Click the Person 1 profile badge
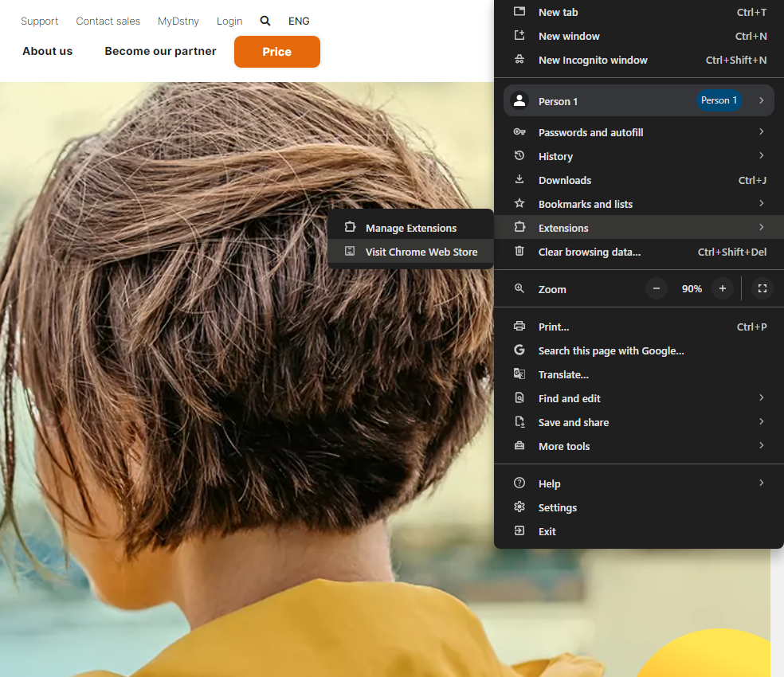The image size is (784, 677). click(719, 100)
